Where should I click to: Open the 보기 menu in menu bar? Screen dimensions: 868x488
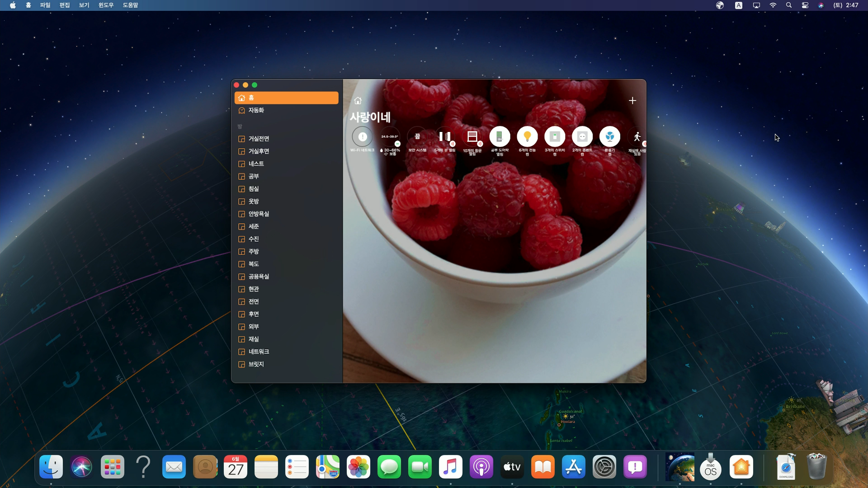[x=84, y=5]
